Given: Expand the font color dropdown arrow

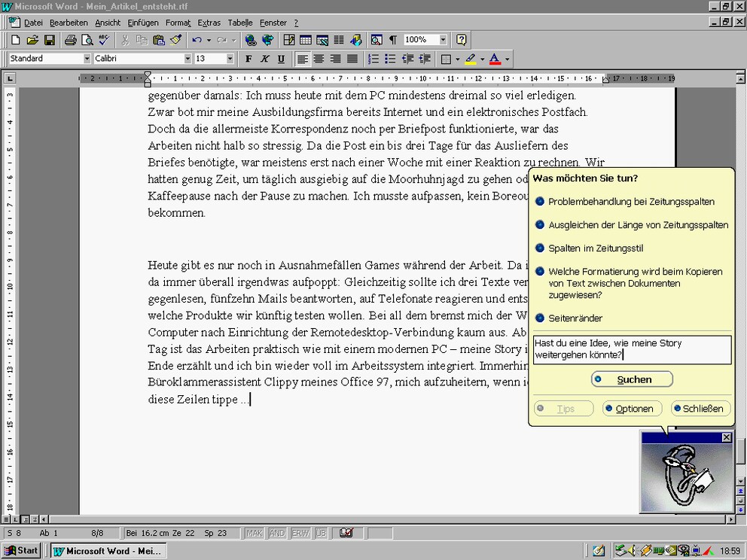Looking at the screenshot, I should [508, 59].
